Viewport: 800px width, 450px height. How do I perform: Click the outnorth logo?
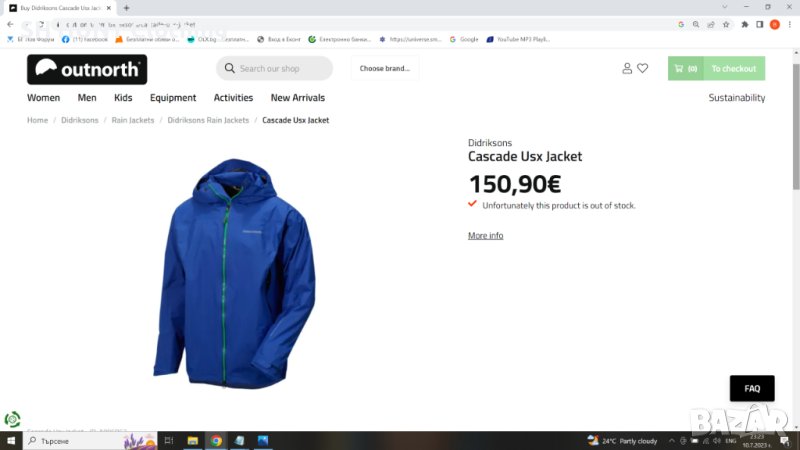87,69
